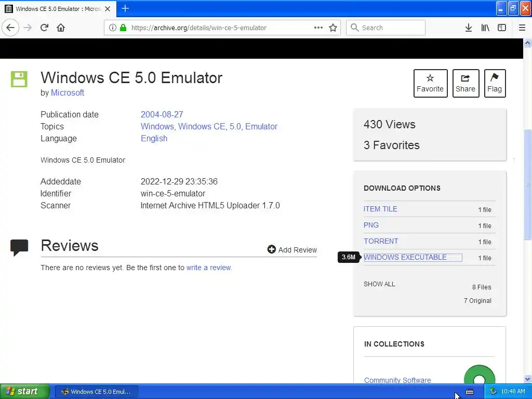Click the 7 Original files text
Screen dimensions: 532x399
[x=477, y=301]
